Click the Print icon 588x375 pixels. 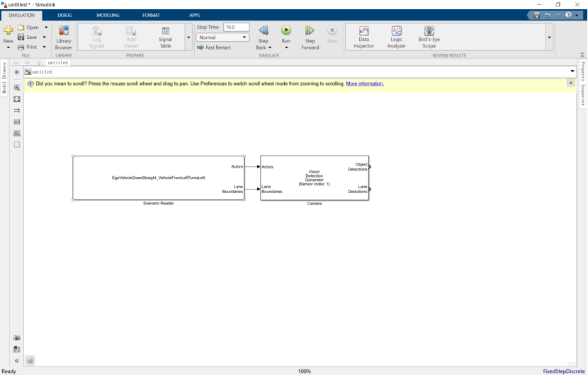pos(21,47)
